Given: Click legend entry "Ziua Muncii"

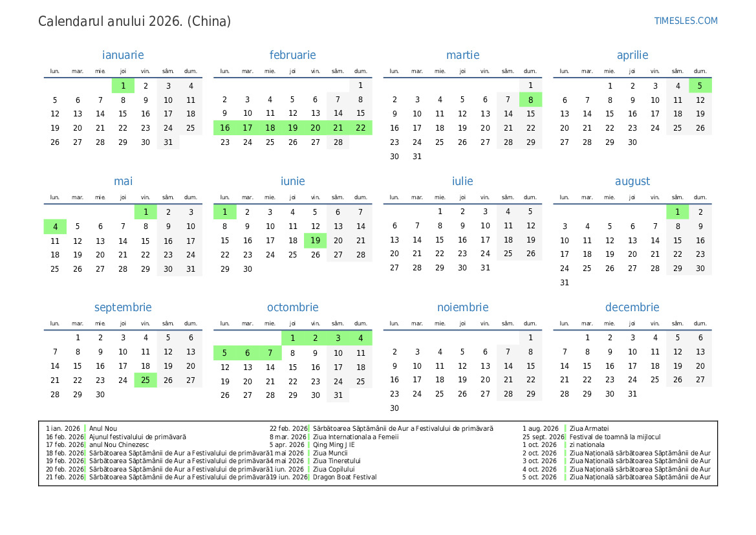Looking at the screenshot, I should click(x=330, y=453).
